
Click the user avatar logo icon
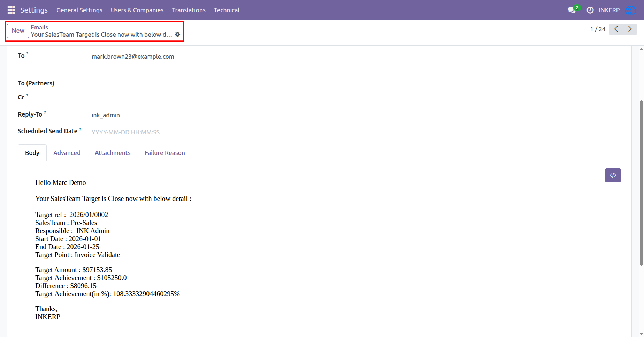[x=631, y=10]
